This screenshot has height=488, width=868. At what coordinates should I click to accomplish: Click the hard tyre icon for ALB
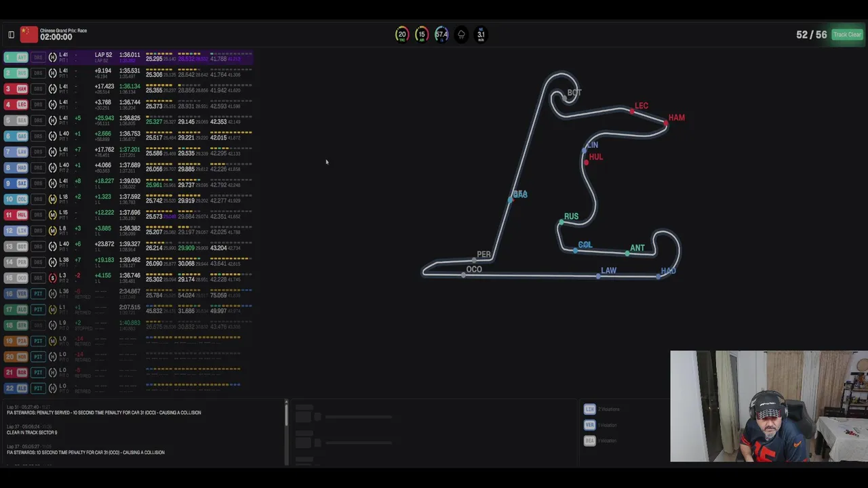(53, 388)
